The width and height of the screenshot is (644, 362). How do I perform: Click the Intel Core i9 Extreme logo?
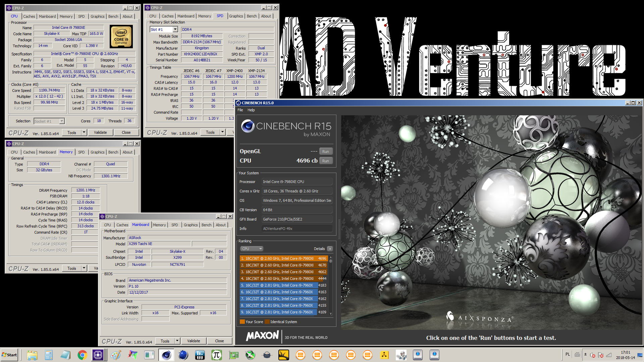[121, 37]
